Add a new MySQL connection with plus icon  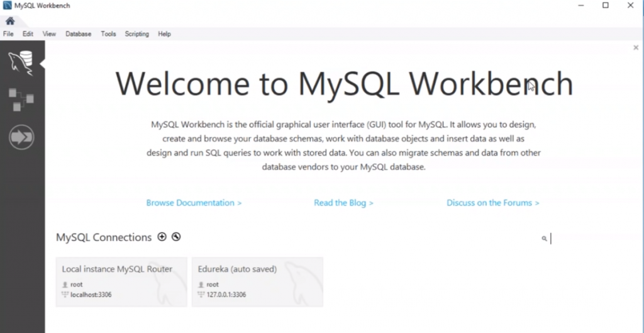[x=162, y=237]
